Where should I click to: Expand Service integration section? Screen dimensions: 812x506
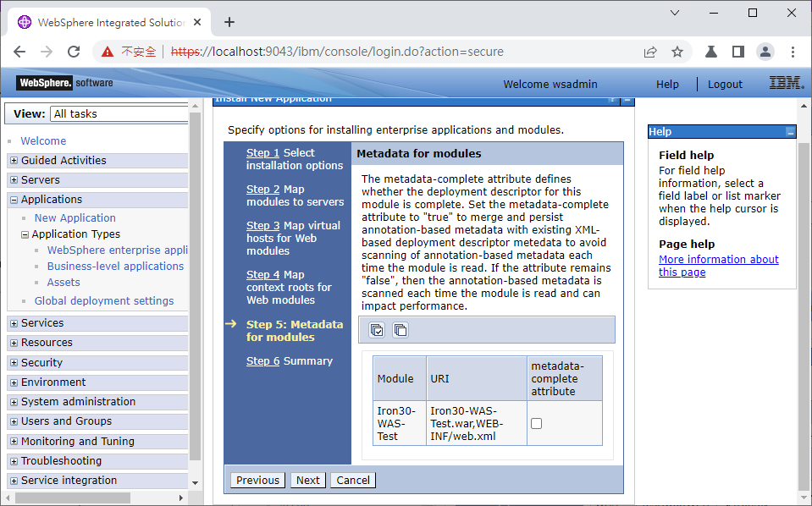point(14,481)
